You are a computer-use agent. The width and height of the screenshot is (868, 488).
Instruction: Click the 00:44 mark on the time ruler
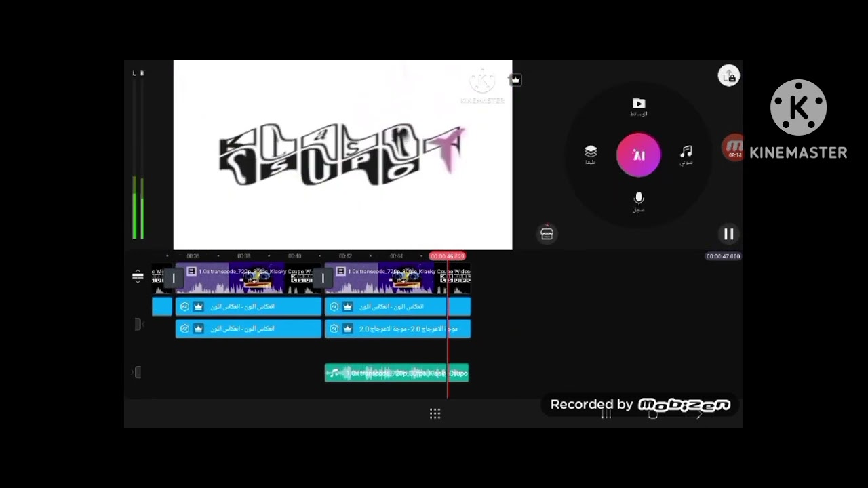tap(397, 256)
